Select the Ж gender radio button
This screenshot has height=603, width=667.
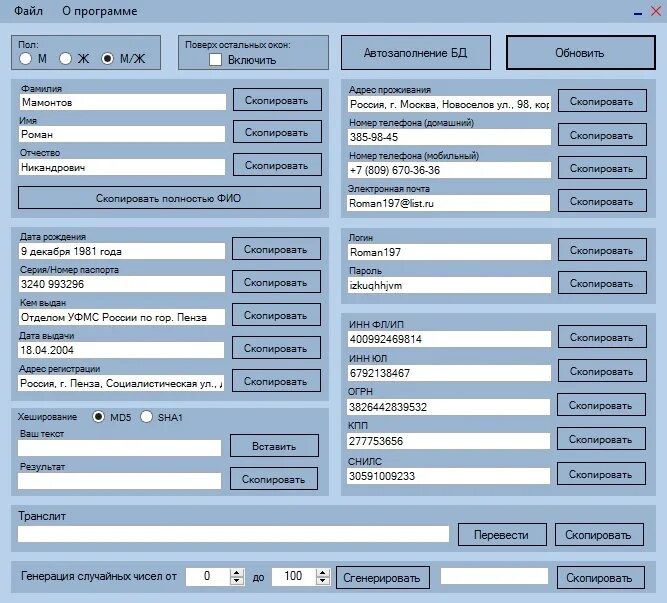pyautogui.click(x=66, y=58)
